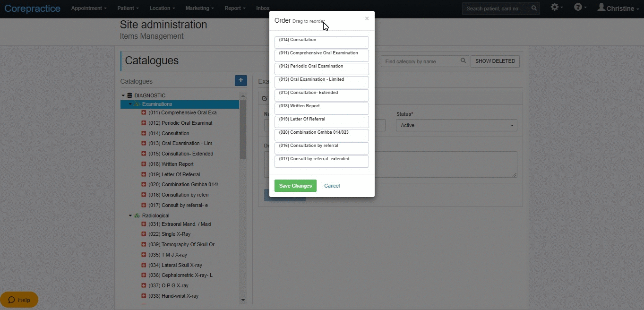Open the Appointment menu
The image size is (644, 310).
pos(89,9)
